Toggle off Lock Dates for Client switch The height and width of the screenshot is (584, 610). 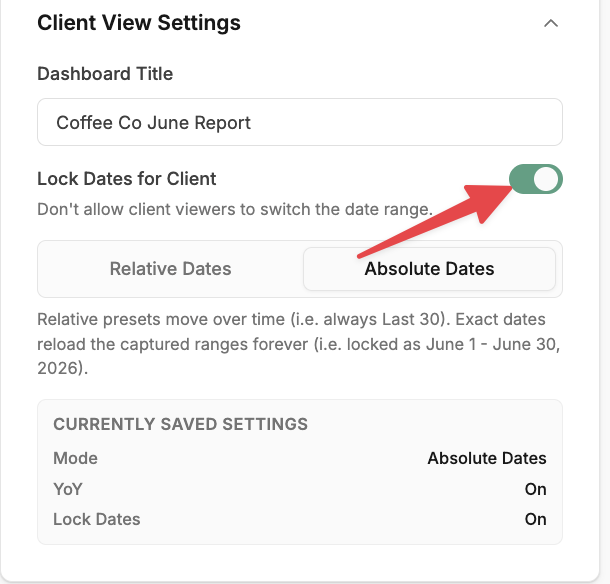[x=536, y=179]
